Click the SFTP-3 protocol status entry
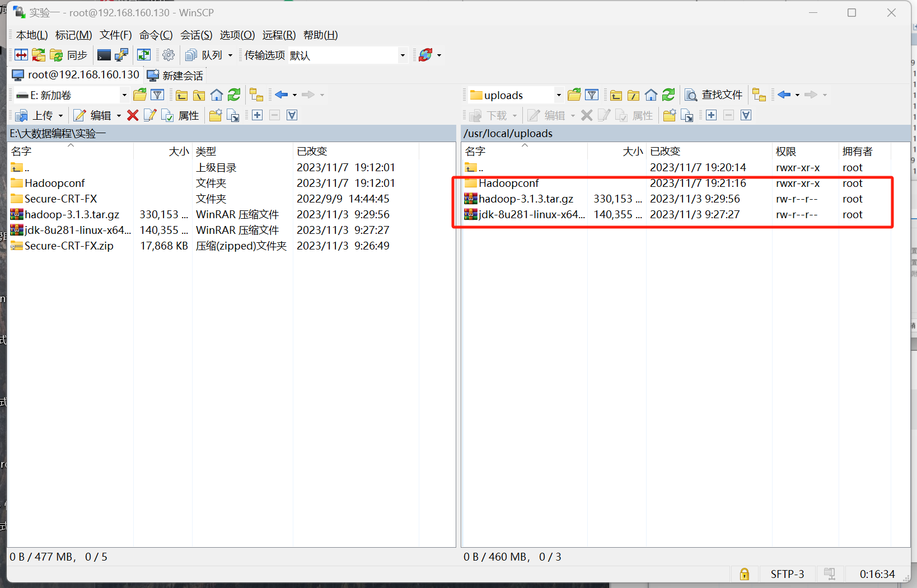Screen dimensions: 917x588 pyautogui.click(x=787, y=574)
